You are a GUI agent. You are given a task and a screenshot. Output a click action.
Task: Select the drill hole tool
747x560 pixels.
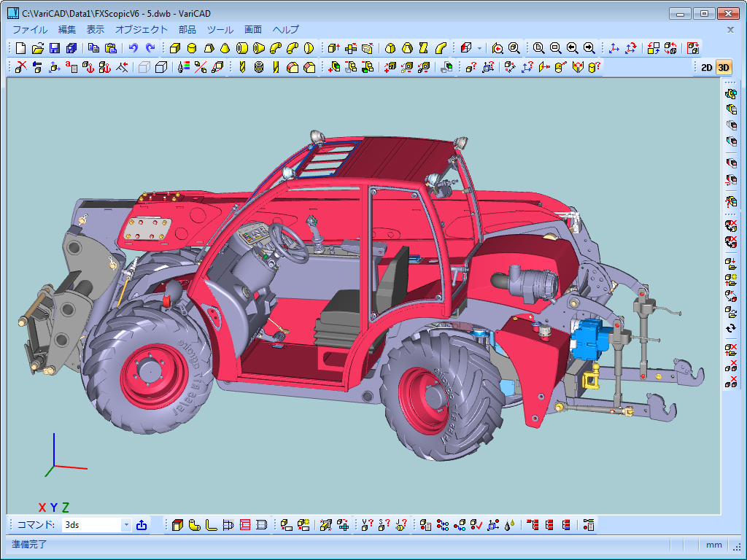(x=241, y=67)
